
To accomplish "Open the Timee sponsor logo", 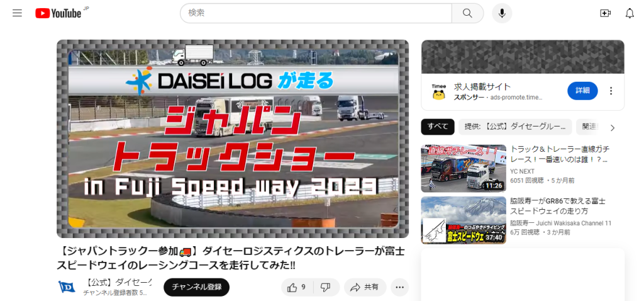I will (438, 91).
